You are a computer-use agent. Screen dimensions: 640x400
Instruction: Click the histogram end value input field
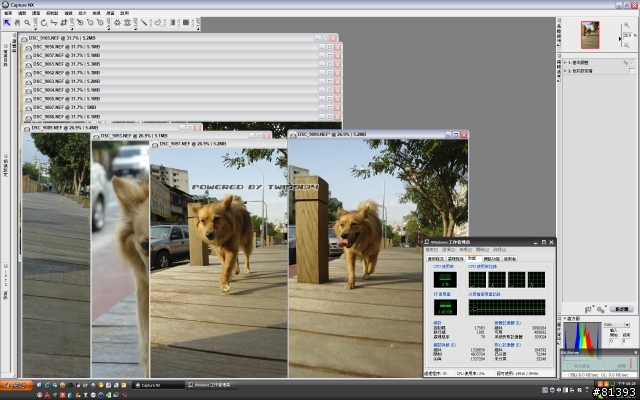tap(626, 341)
